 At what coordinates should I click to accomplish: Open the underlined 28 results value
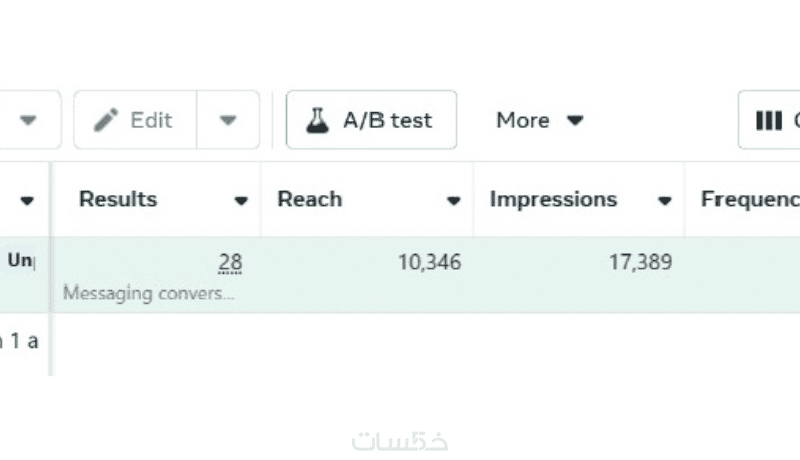(x=230, y=263)
